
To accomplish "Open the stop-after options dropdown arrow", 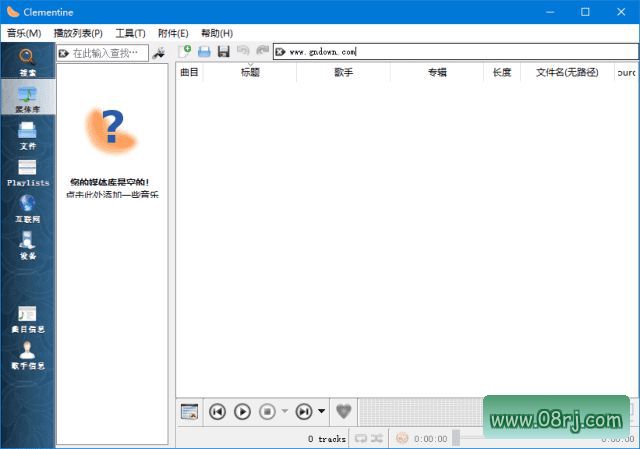I will pos(285,411).
